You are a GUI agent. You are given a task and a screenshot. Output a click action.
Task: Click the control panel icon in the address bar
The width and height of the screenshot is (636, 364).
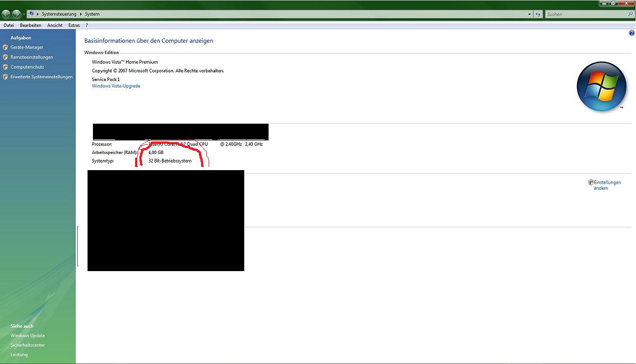pyautogui.click(x=31, y=14)
